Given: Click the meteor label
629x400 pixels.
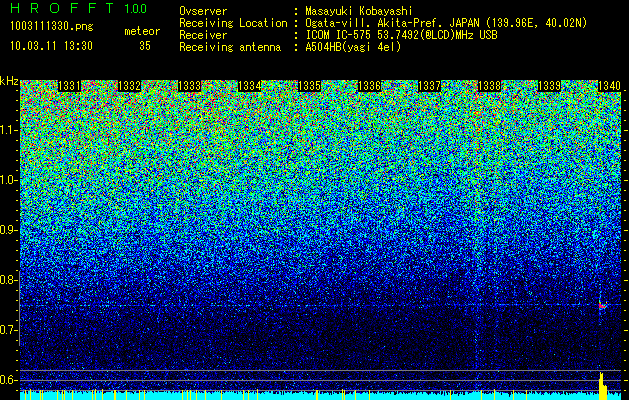Looking at the screenshot, I should [x=142, y=31].
